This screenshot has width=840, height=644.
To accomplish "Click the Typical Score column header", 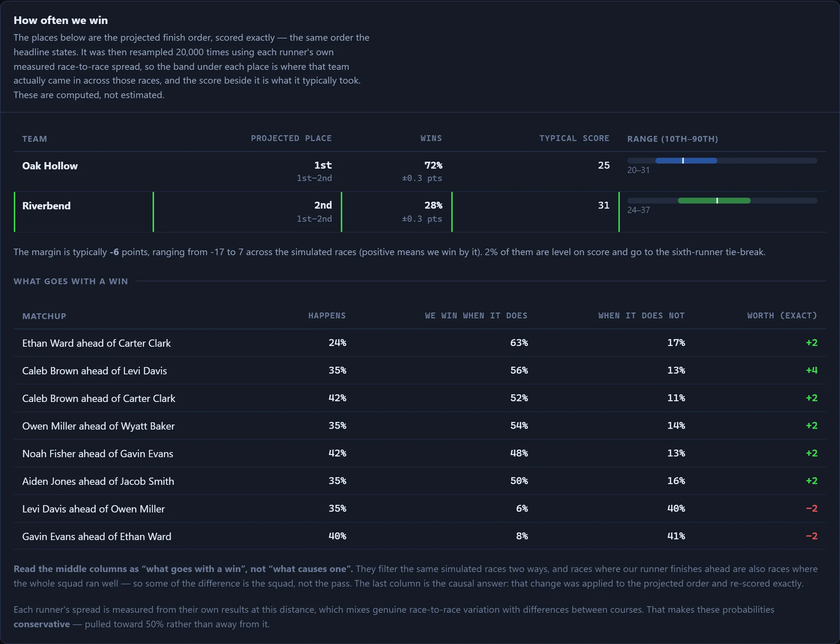I will click(x=574, y=138).
